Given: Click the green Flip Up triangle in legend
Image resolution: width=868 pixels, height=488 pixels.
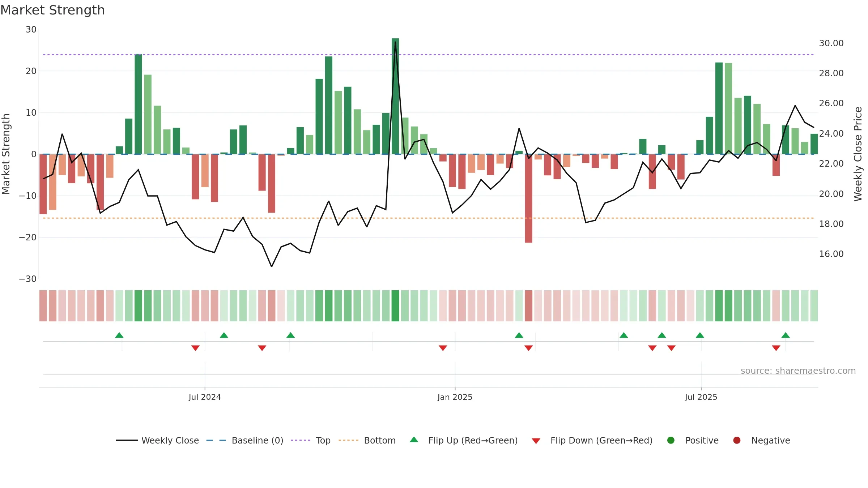Looking at the screenshot, I should point(414,440).
